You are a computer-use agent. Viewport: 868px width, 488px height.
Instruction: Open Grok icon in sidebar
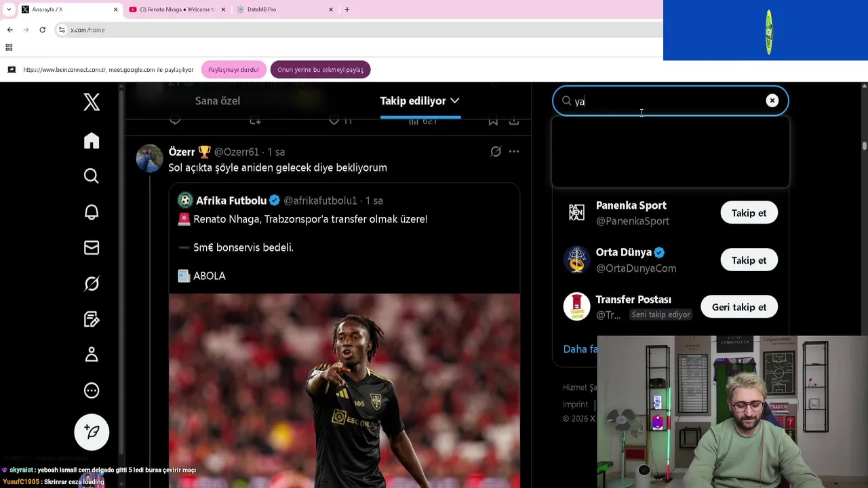(92, 283)
